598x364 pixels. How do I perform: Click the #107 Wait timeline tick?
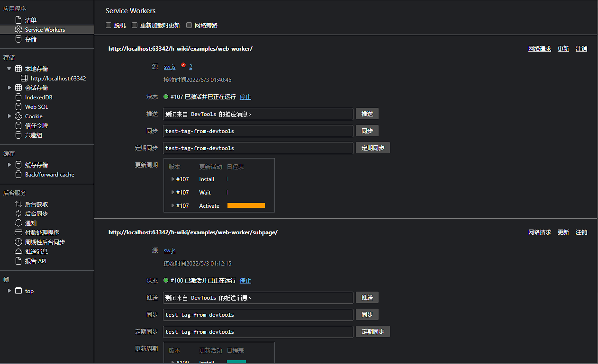[227, 192]
